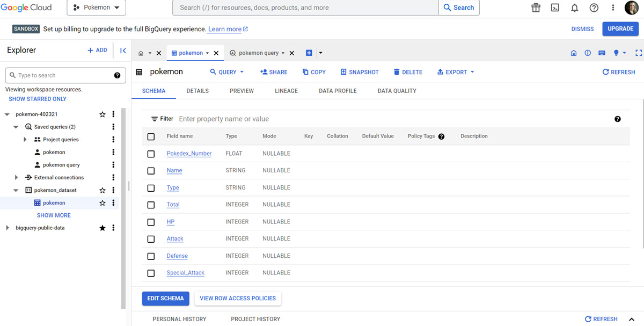This screenshot has width=644, height=326.
Task: Toggle full screen icon
Action: point(639,53)
